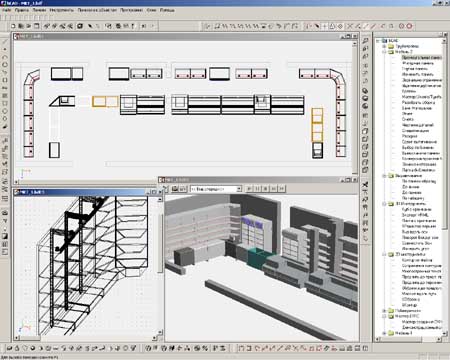The width and height of the screenshot is (450, 360).
Task: Skip to last frame in the 3D view toolbar
Action: [x=282, y=189]
